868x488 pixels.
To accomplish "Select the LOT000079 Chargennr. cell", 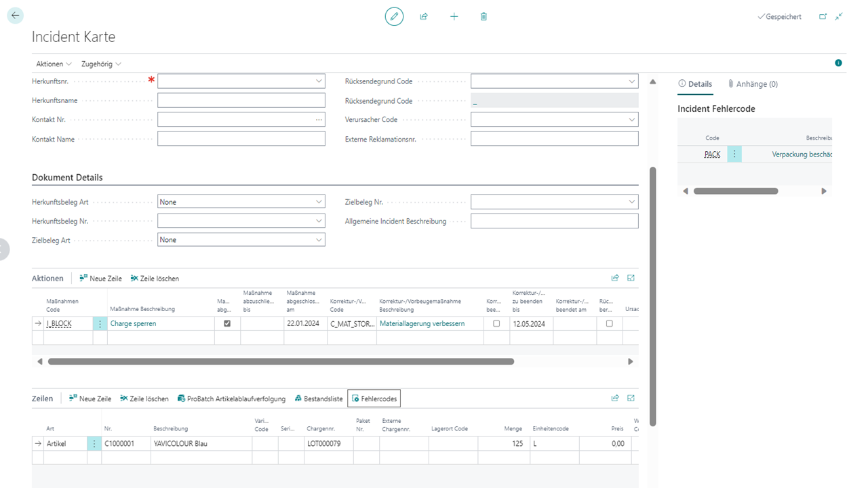I will [329, 444].
